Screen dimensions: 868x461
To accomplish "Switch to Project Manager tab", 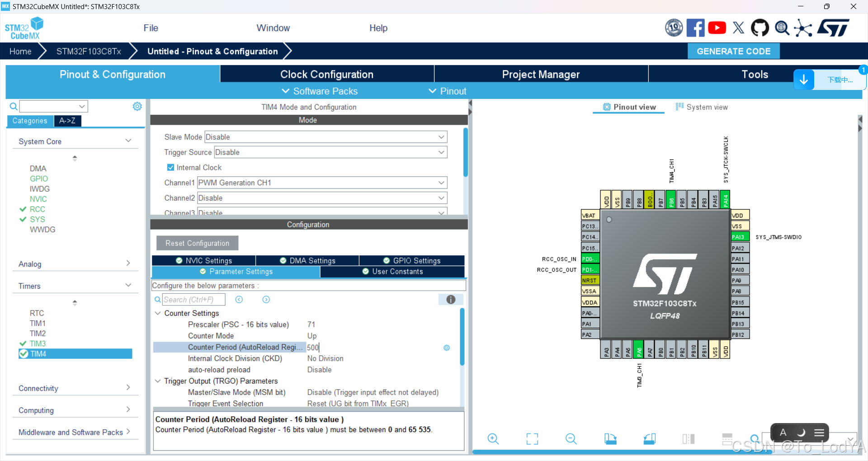I will [541, 74].
